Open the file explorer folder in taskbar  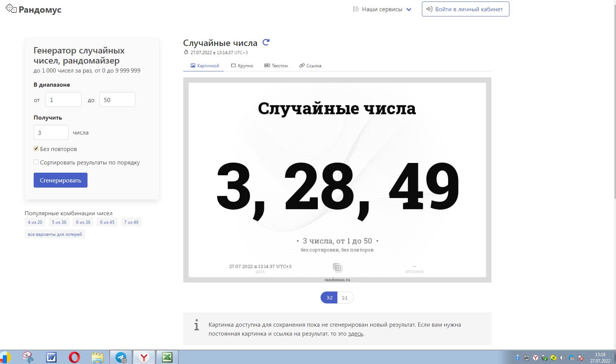(x=98, y=358)
